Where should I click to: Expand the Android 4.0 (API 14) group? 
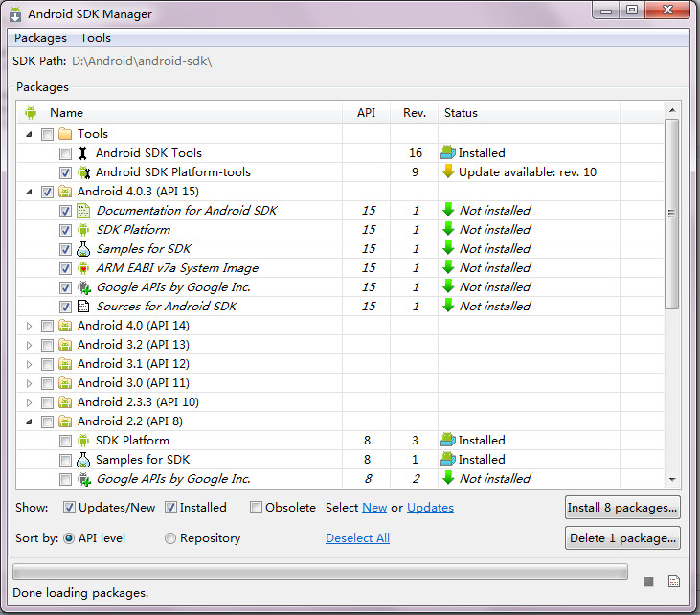(x=29, y=327)
